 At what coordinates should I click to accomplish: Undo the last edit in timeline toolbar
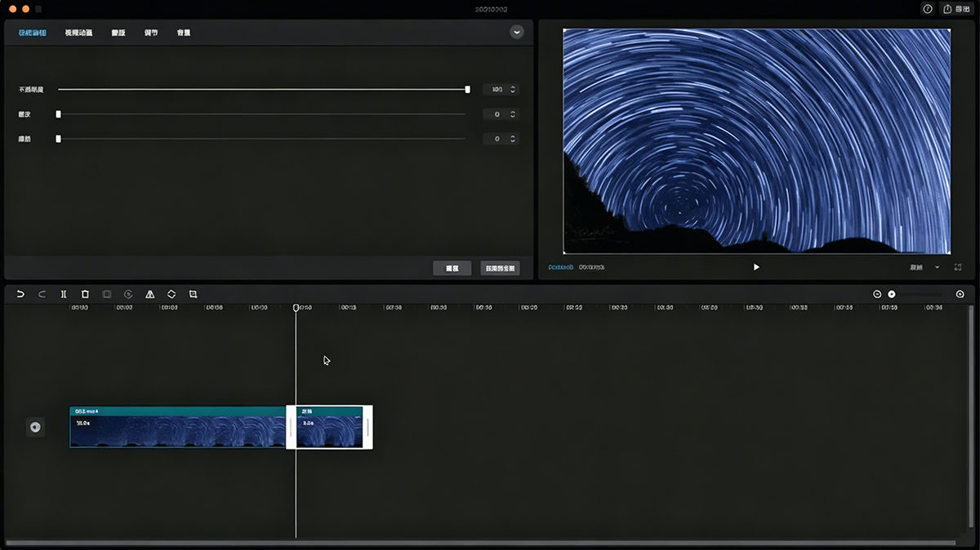pos(20,294)
